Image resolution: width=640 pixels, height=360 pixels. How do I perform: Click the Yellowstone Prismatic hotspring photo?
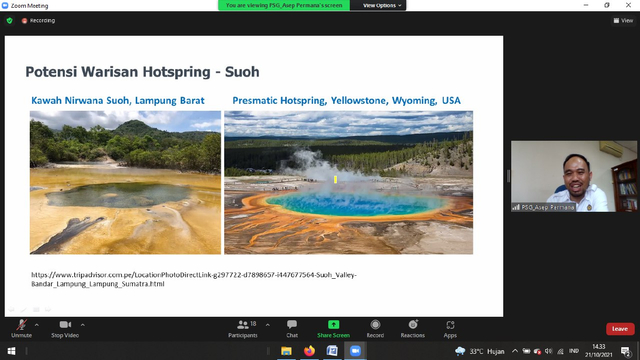349,182
